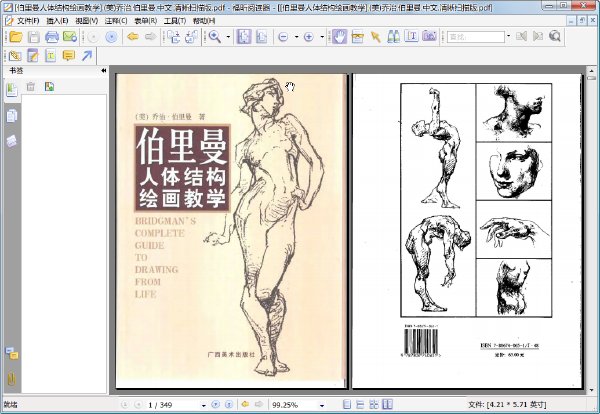Viewport: 600px width, 414px height.
Task: Open the 表单(R) menu
Action: (x=145, y=21)
